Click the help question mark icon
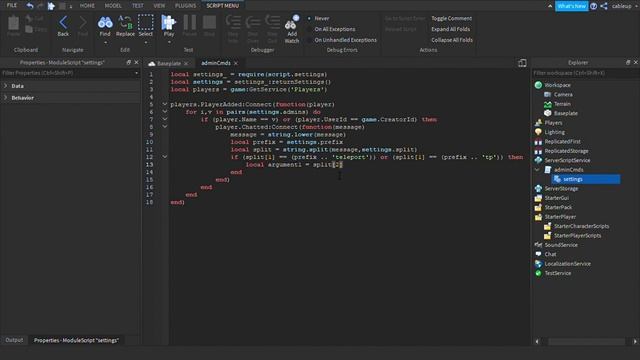 point(593,6)
